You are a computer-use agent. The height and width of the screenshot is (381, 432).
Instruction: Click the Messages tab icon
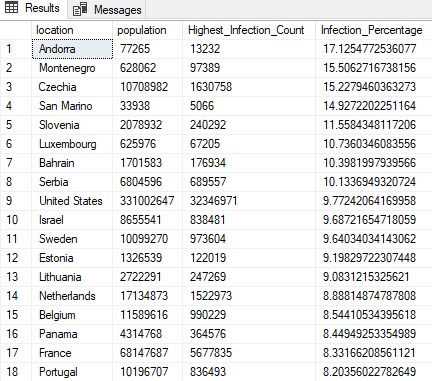80,9
